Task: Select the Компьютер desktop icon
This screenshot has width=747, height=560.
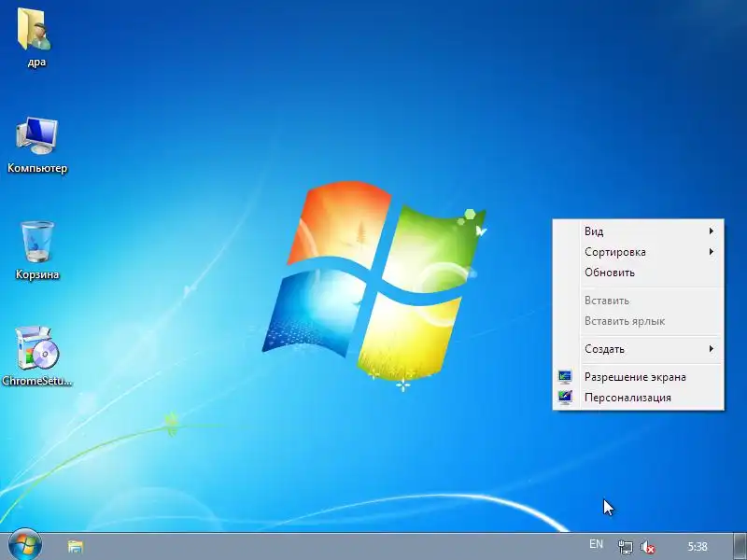Action: 37,135
